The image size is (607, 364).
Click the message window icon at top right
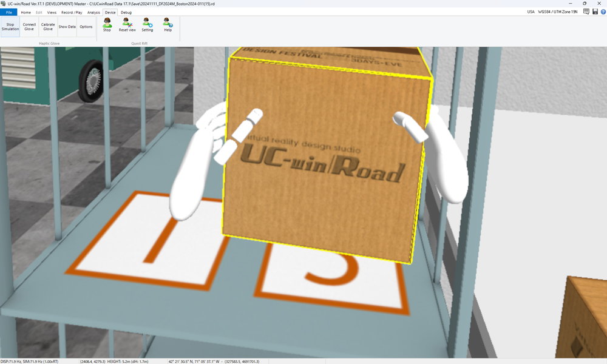pyautogui.click(x=586, y=12)
